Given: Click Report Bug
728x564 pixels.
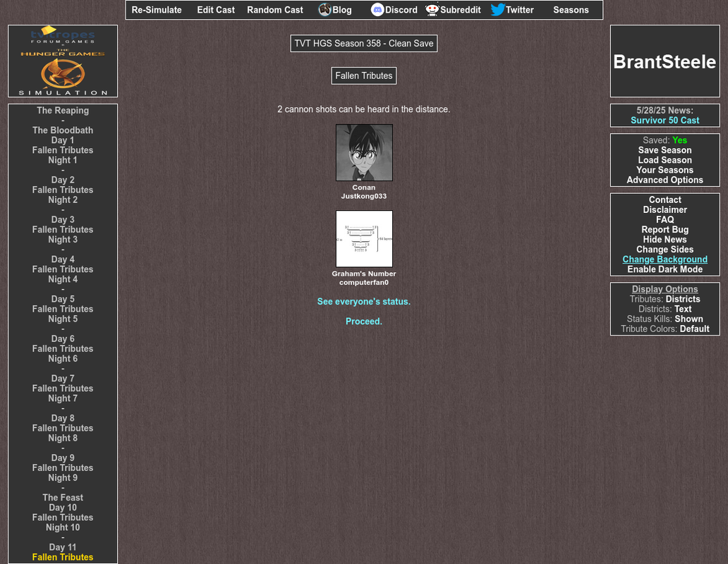Looking at the screenshot, I should (665, 230).
